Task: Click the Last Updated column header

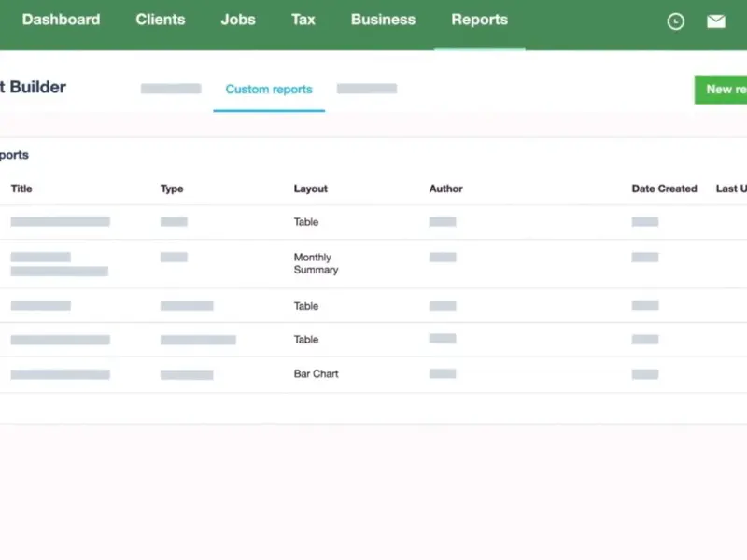Action: coord(731,189)
